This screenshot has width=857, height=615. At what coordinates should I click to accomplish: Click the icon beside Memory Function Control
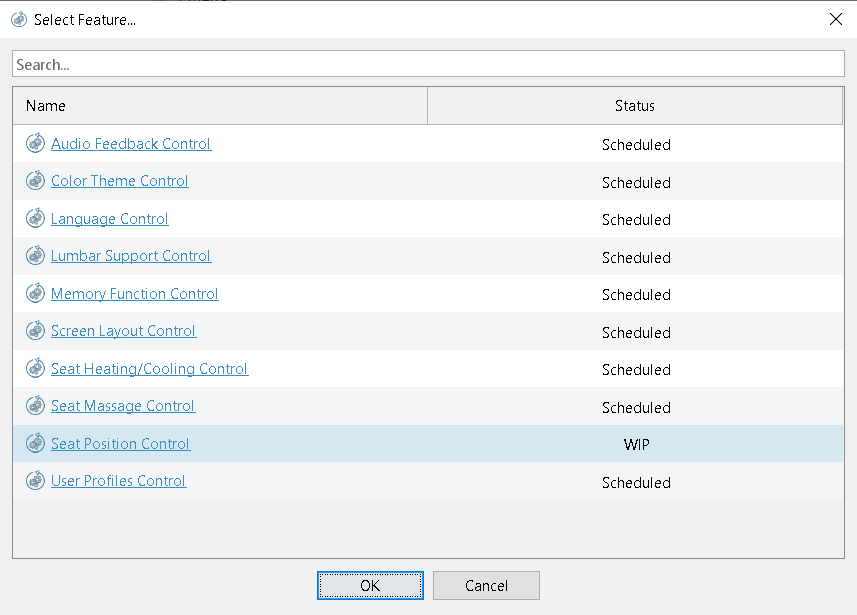point(35,294)
